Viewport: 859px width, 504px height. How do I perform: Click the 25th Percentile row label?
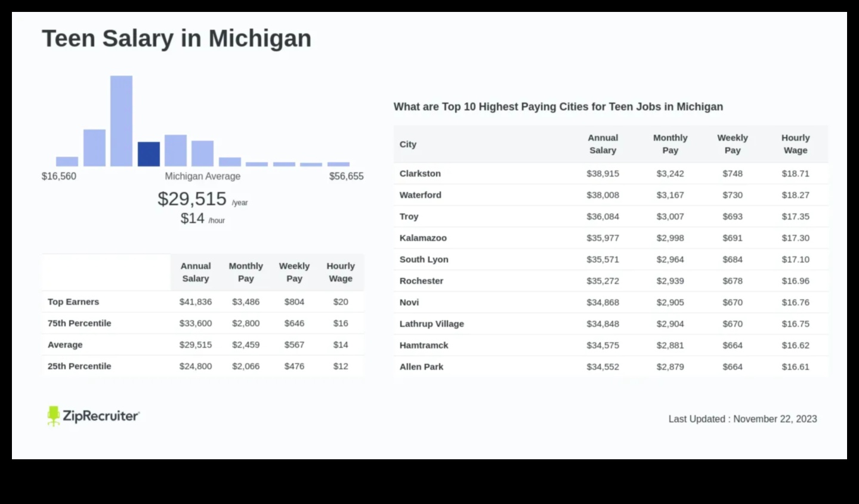79,366
